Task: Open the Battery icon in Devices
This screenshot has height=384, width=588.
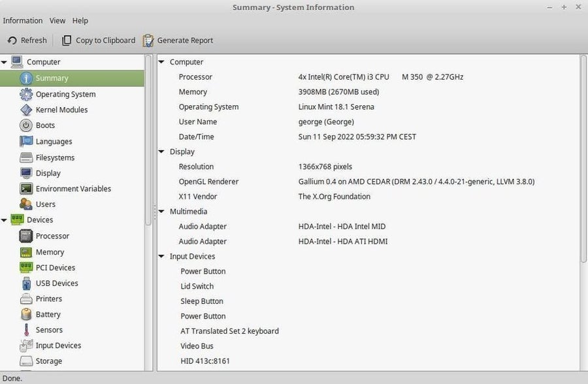Action: [26, 314]
